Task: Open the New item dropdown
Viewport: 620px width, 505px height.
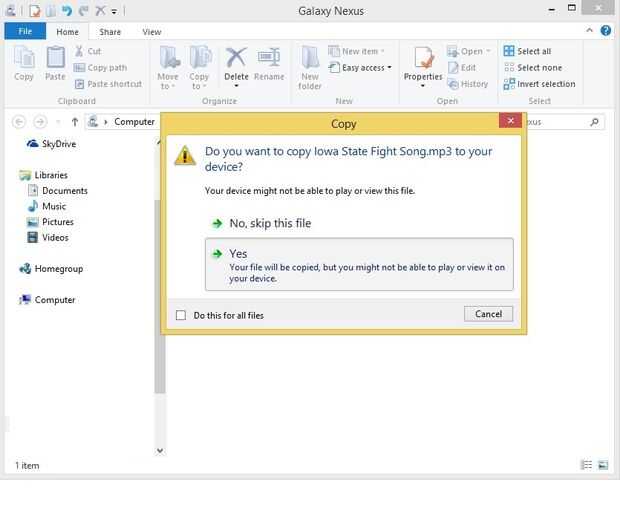Action: [x=356, y=51]
